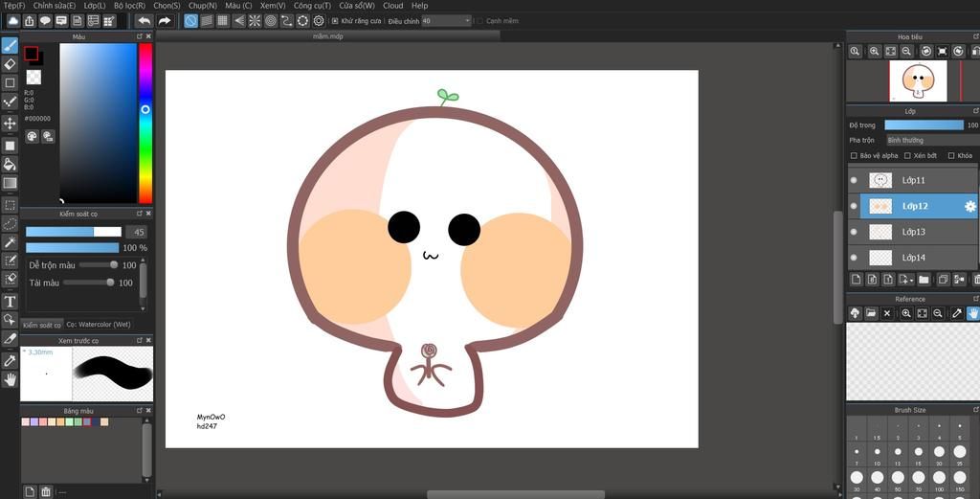Screen dimensions: 980x499
Task: Select the Hand pan tool
Action: coord(10,379)
